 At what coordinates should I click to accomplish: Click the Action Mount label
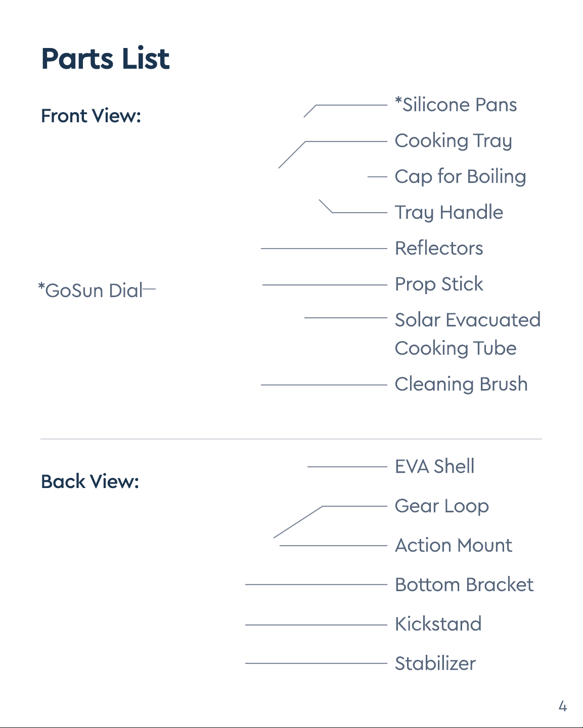click(x=454, y=545)
